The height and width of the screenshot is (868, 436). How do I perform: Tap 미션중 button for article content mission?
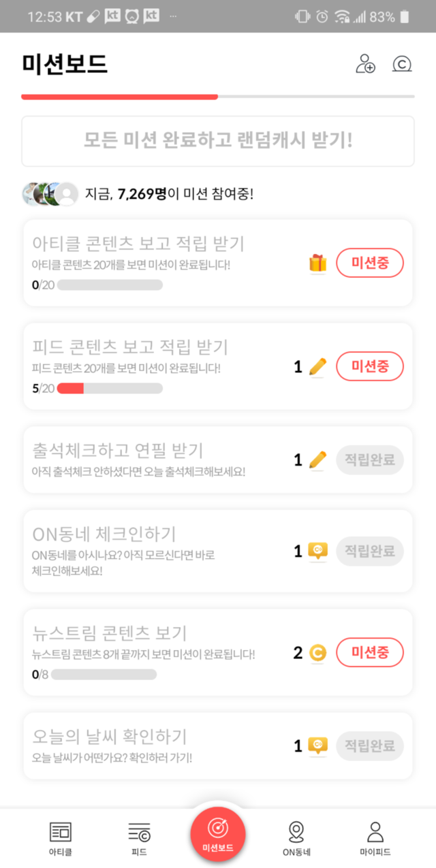[370, 263]
